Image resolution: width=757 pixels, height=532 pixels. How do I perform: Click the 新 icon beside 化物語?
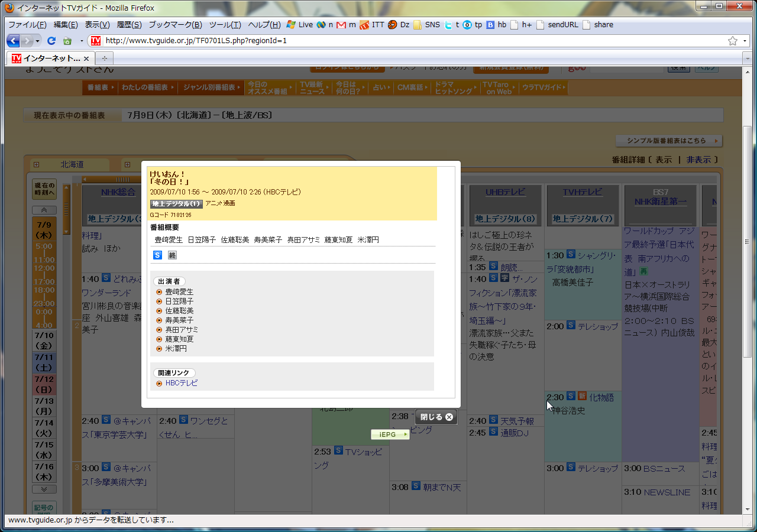582,396
